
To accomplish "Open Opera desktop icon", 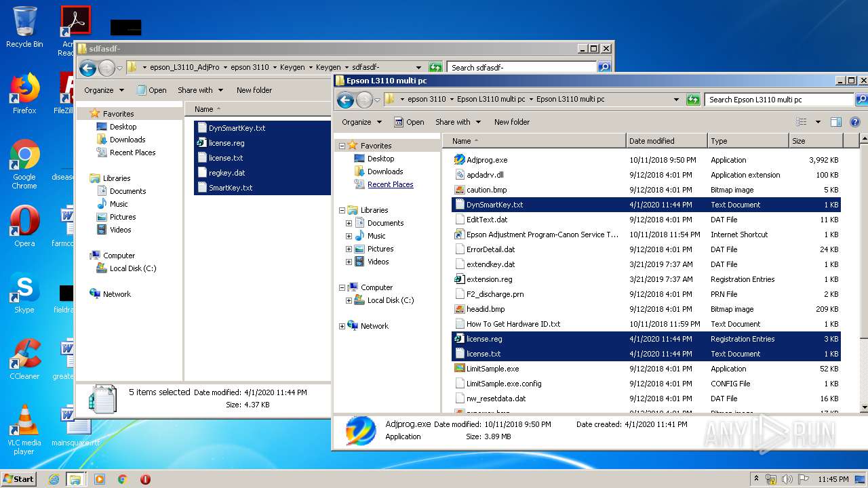I will [24, 226].
